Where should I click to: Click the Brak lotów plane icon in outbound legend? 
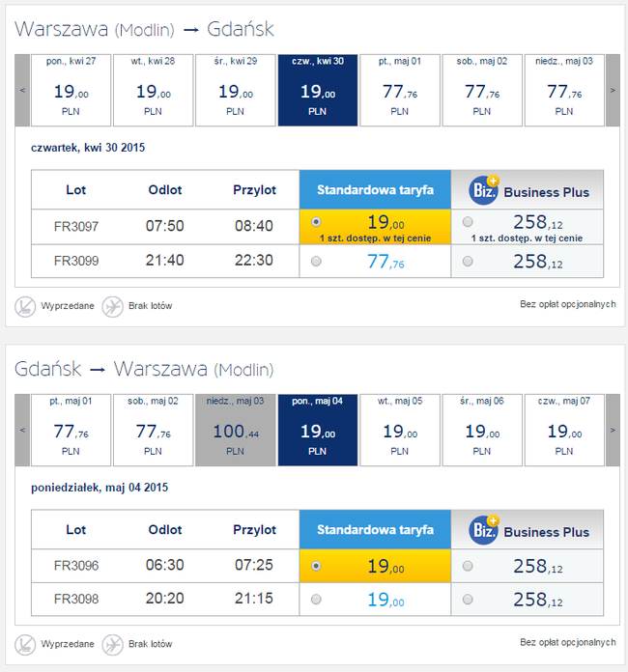pos(112,306)
